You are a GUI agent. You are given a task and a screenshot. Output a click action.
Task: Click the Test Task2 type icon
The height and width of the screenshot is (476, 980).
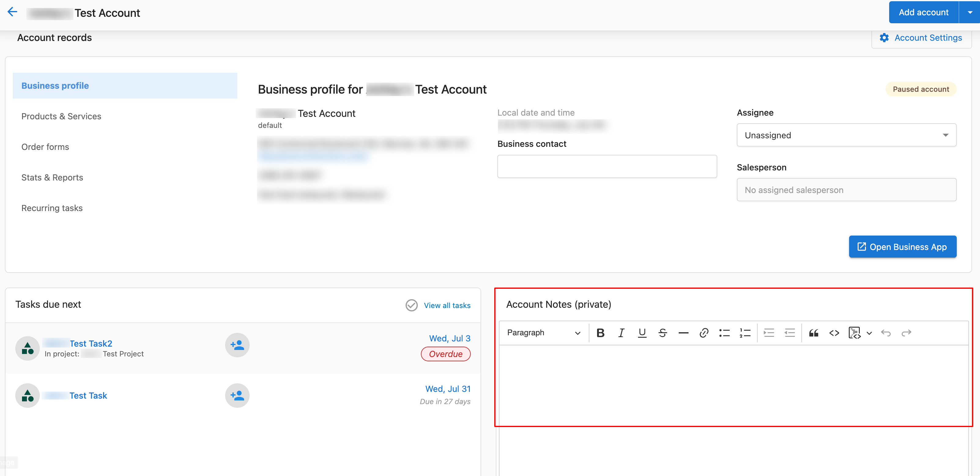point(28,348)
